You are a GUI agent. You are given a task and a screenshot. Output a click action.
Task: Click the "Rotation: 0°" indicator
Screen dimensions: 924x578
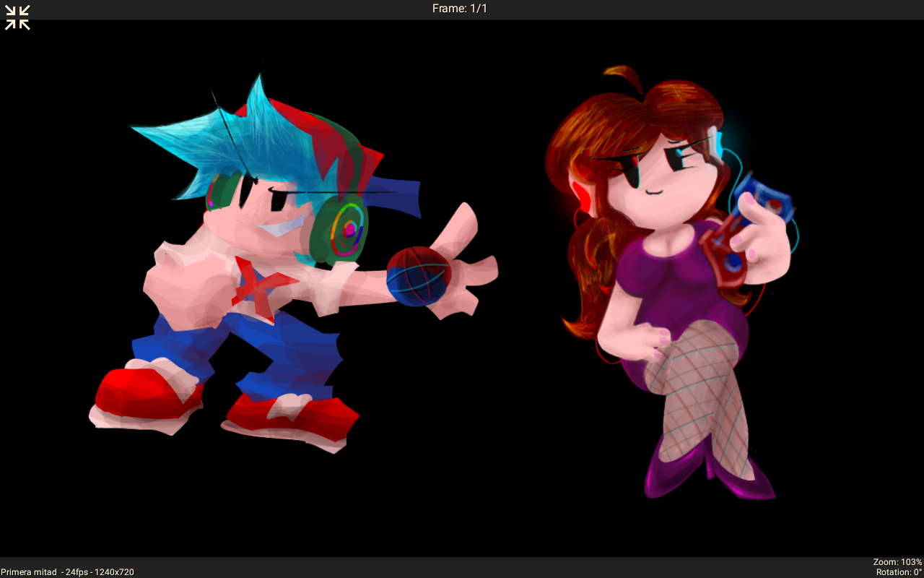pyautogui.click(x=899, y=572)
